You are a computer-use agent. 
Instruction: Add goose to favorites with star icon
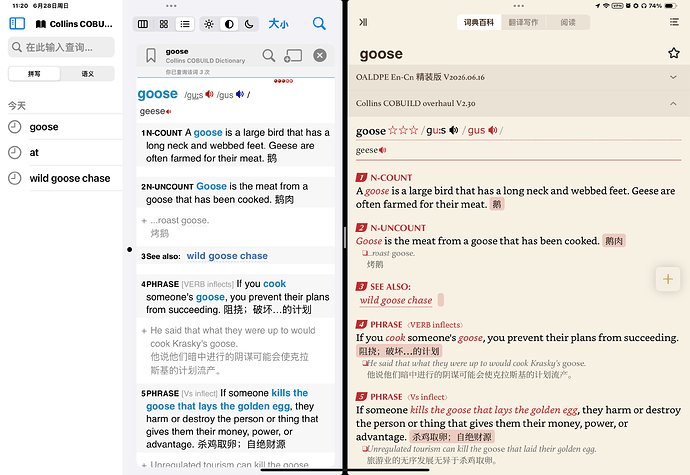click(x=673, y=53)
